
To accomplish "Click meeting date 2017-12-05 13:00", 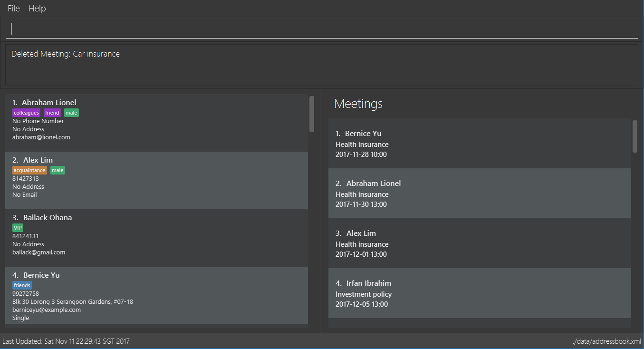I will pyautogui.click(x=362, y=304).
